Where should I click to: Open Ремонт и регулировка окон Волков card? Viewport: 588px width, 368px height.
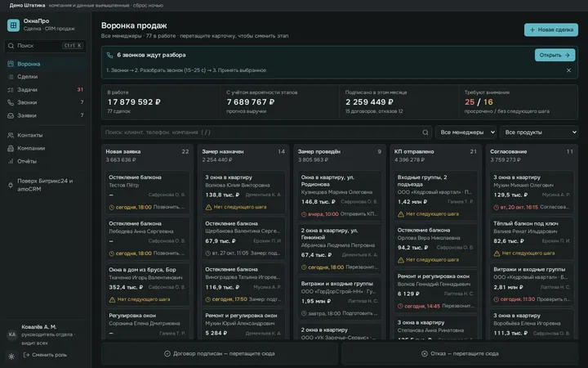pos(436,291)
